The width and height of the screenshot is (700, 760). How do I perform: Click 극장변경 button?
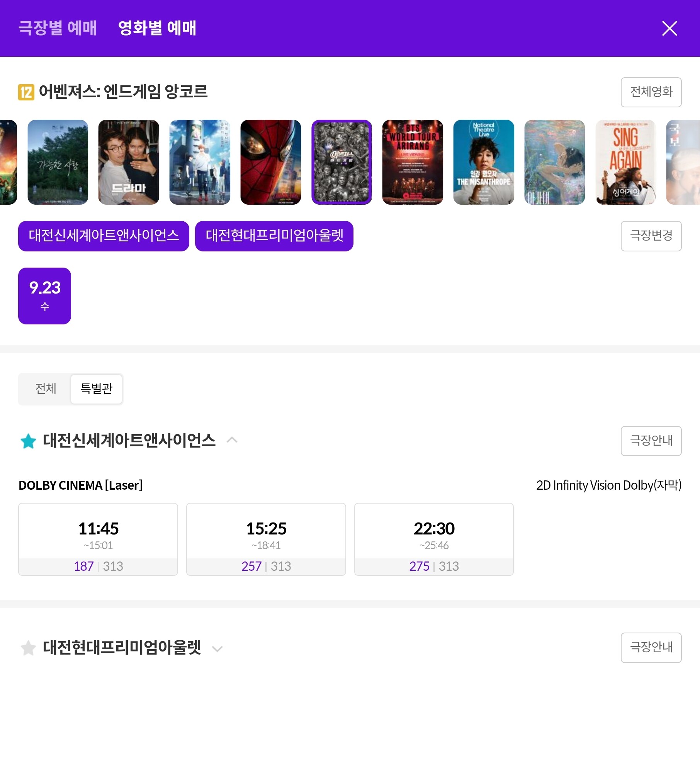tap(651, 236)
